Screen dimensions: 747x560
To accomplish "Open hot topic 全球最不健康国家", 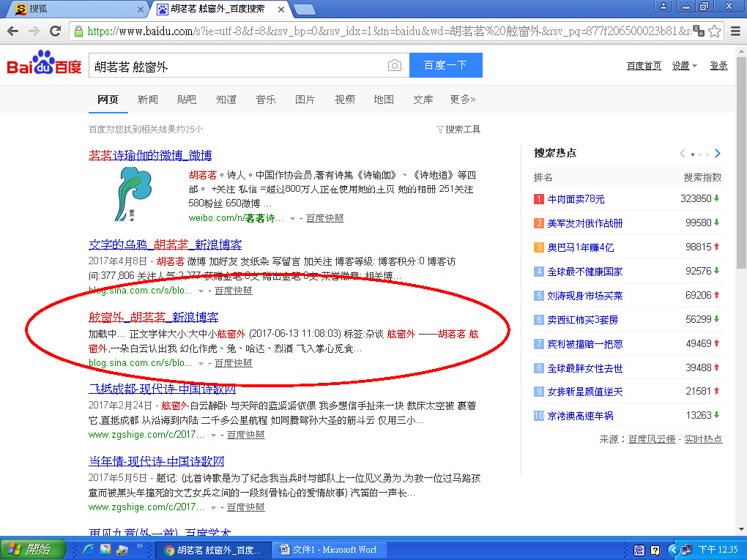I will coord(584,272).
